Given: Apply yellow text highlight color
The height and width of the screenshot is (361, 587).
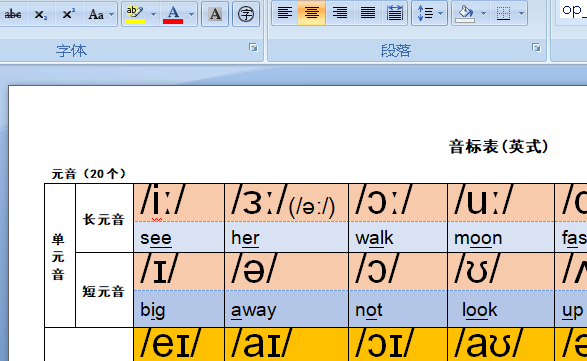Looking at the screenshot, I should pyautogui.click(x=135, y=14).
